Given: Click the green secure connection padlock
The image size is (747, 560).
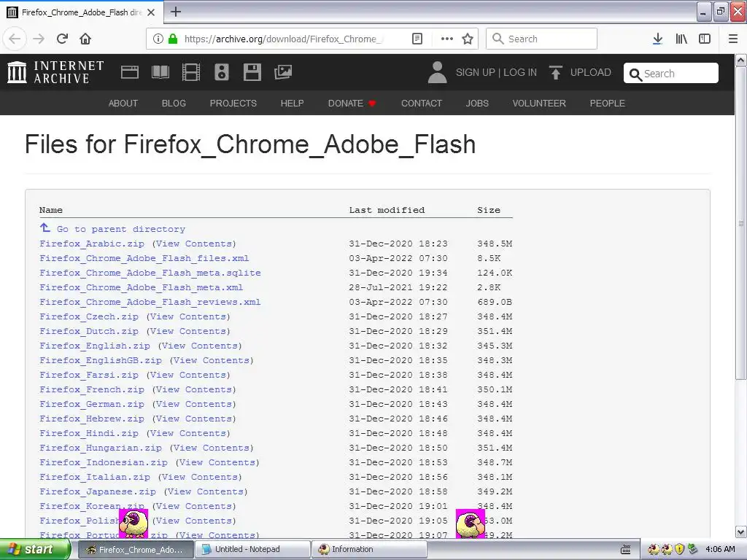Looking at the screenshot, I should 173,39.
